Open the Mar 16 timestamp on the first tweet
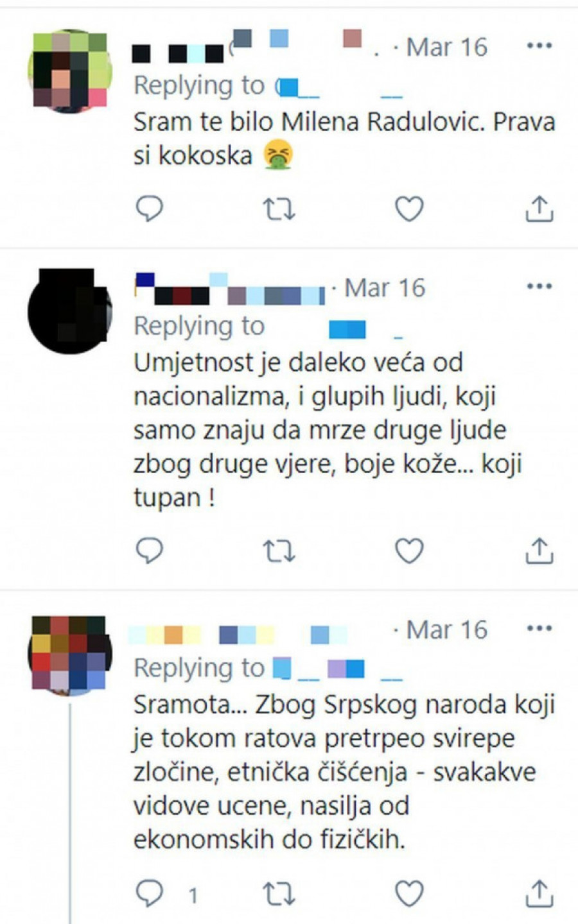This screenshot has width=578, height=924. point(447,47)
